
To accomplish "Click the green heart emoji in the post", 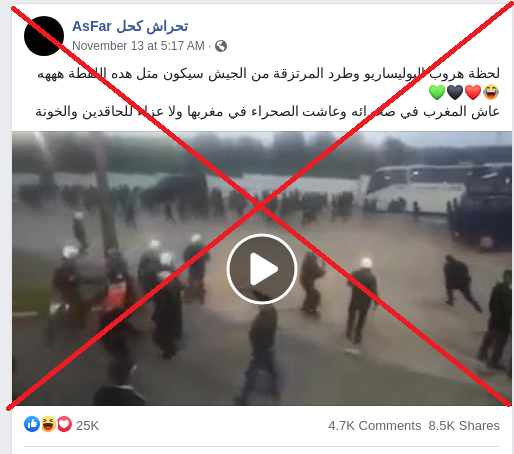I will pyautogui.click(x=437, y=92).
